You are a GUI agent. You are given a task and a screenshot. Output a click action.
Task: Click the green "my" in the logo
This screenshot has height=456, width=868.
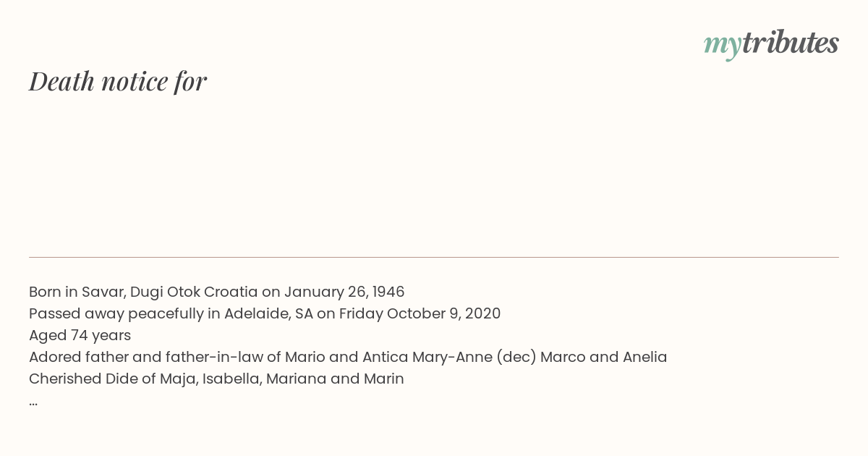pos(723,46)
